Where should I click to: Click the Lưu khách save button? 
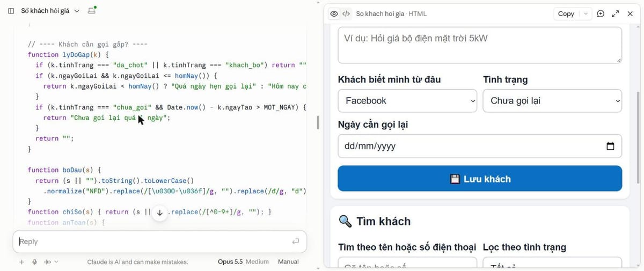click(480, 179)
